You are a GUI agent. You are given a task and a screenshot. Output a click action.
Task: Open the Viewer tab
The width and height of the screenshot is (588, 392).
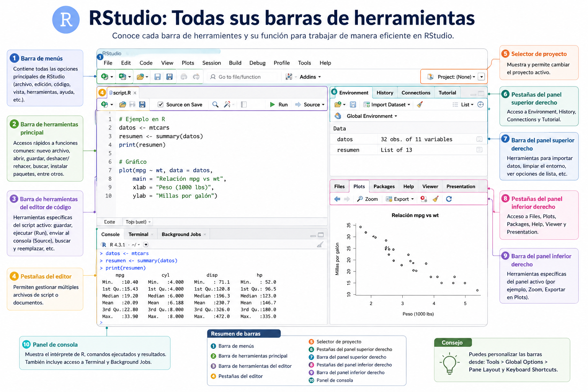tap(430, 186)
